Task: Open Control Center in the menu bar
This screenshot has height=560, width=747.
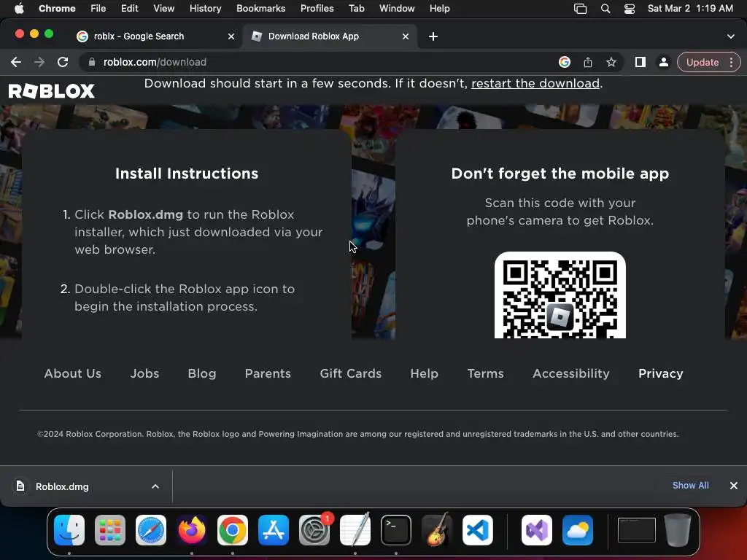Action: click(x=630, y=9)
